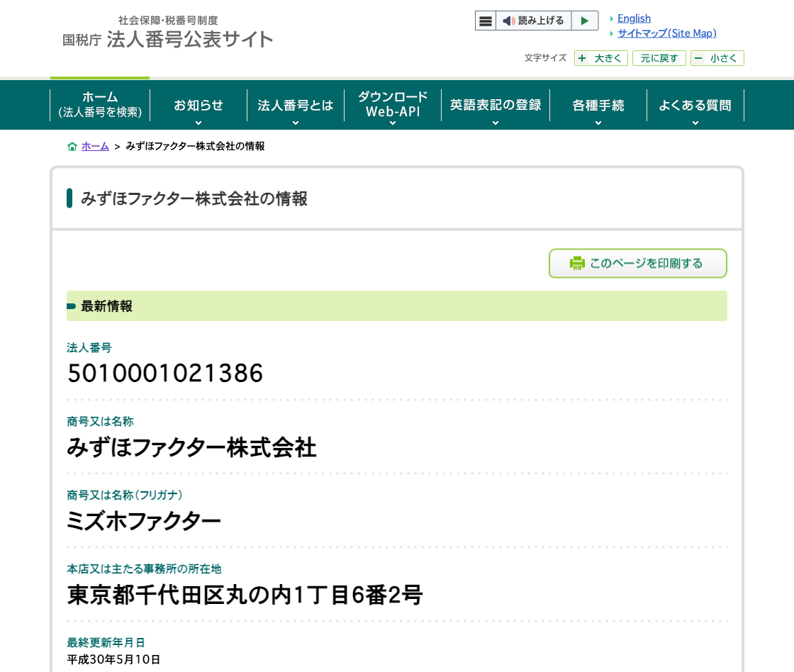This screenshot has height=672, width=794.
Task: Click the 最終更新年月日 label
Action: tap(106, 643)
